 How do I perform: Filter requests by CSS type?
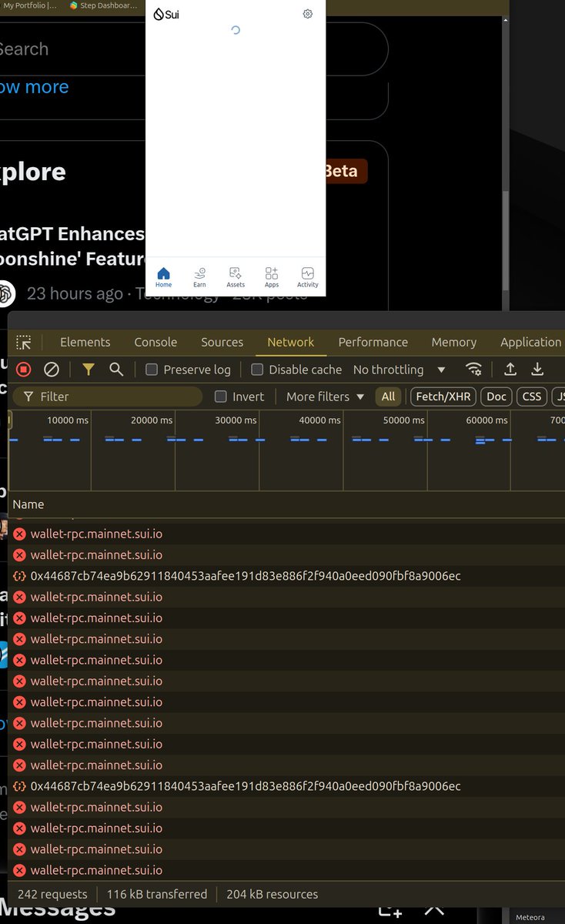[532, 397]
